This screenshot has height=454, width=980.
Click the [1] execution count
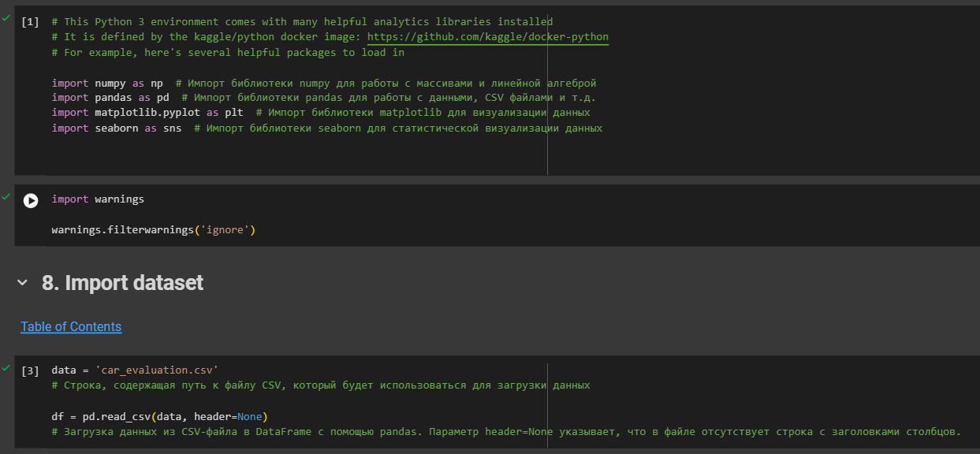(x=31, y=22)
